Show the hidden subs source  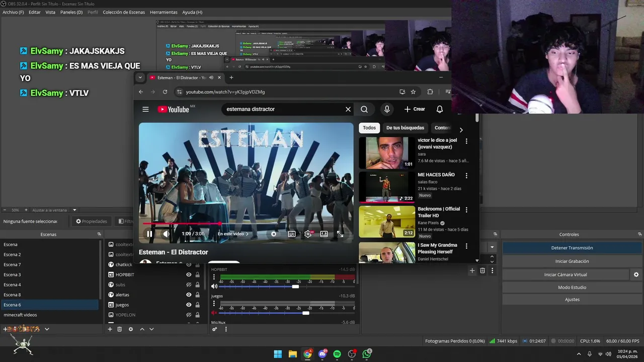point(189,285)
